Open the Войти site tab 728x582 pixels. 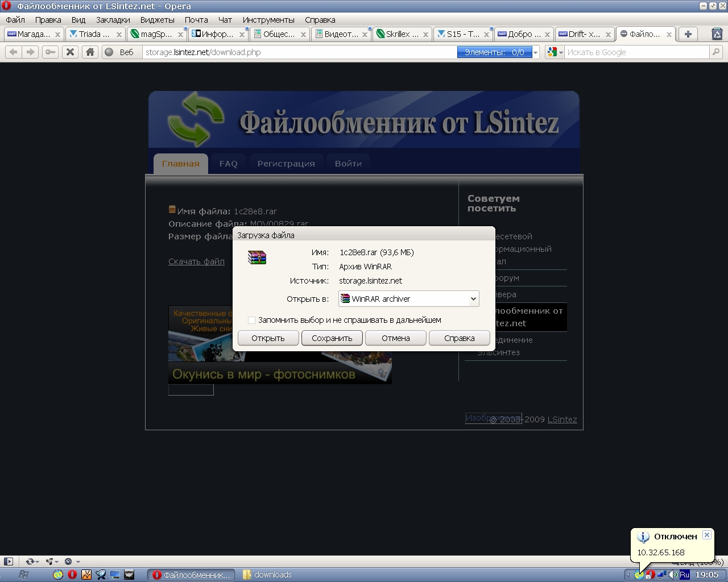point(348,164)
